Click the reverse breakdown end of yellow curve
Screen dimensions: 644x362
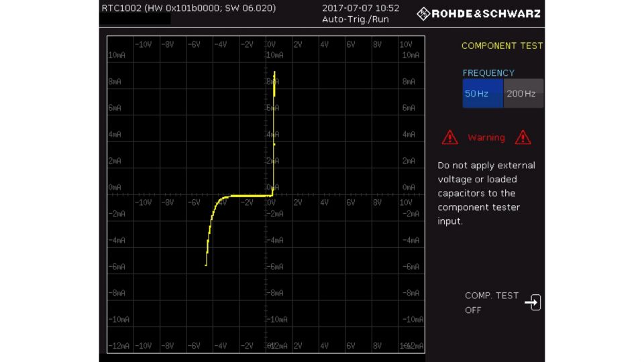[206, 265]
